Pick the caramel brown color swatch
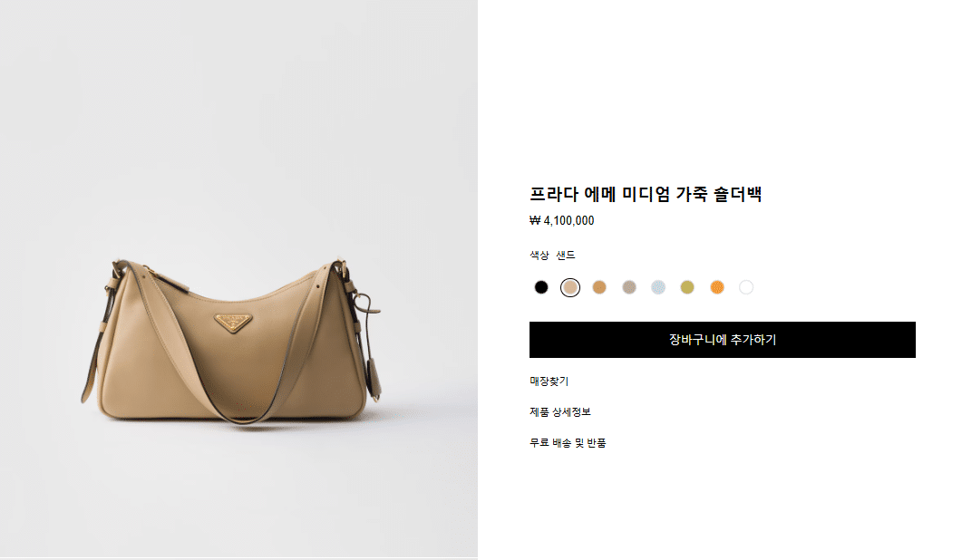This screenshot has width=962, height=560. tap(599, 287)
